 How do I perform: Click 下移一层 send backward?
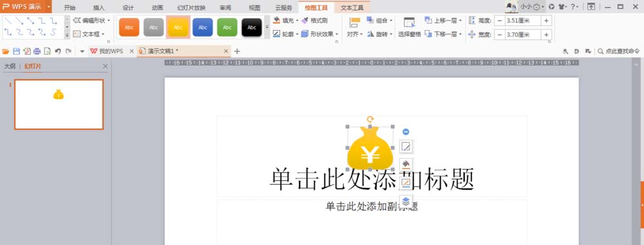pos(444,34)
